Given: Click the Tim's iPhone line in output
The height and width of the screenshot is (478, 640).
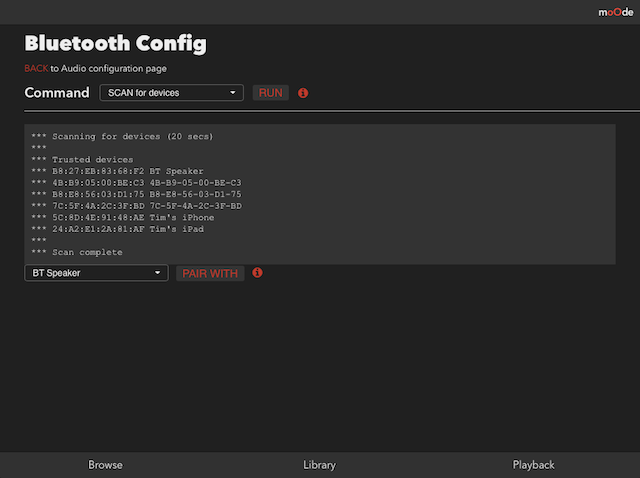Looking at the screenshot, I should (123, 217).
